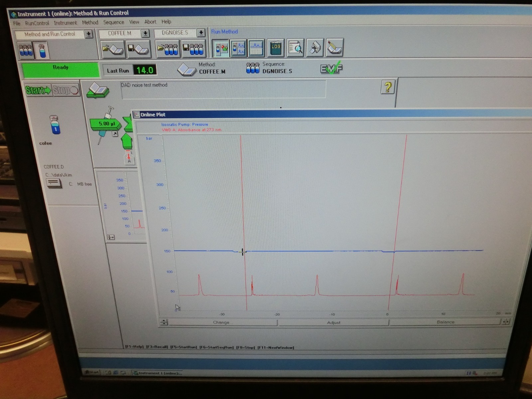Click the Windows Start button on taskbar
The image size is (532, 399).
(x=92, y=372)
